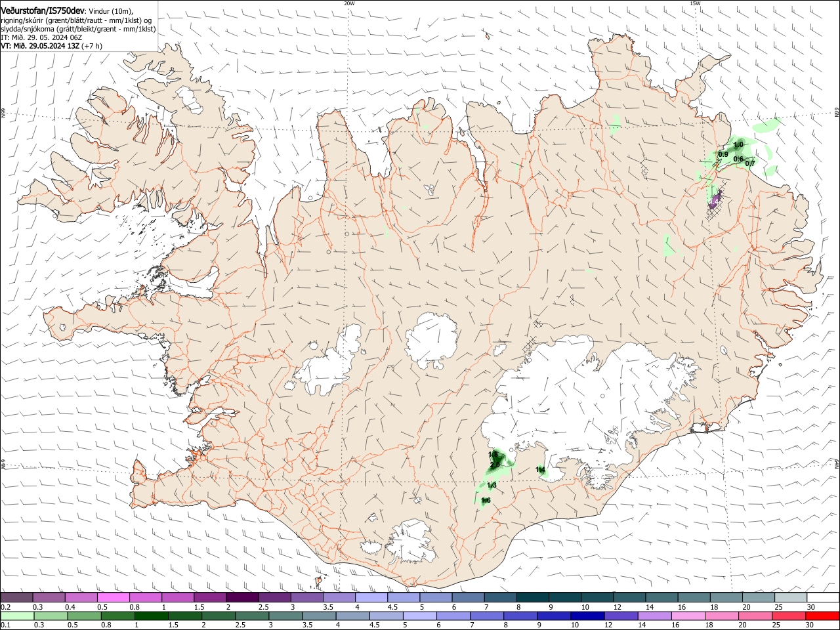Screen dimensions: 840x630
Task: Pick the dark purple 2 upper legend swatch
Action: click(x=242, y=597)
